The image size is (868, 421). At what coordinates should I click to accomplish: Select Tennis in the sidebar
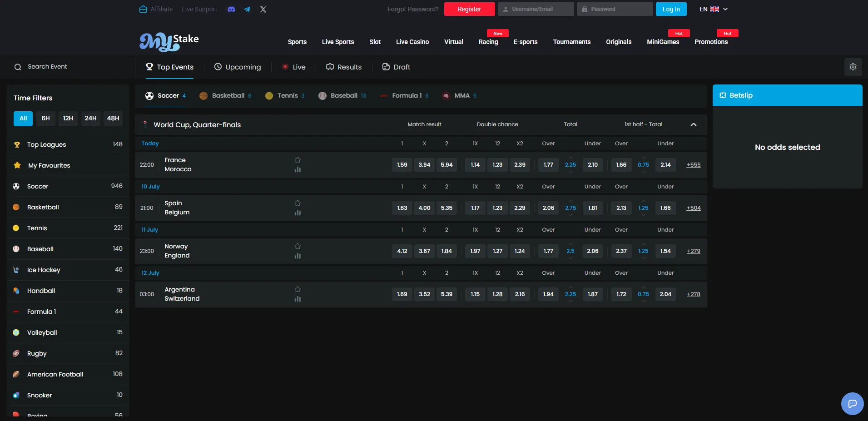(x=68, y=228)
